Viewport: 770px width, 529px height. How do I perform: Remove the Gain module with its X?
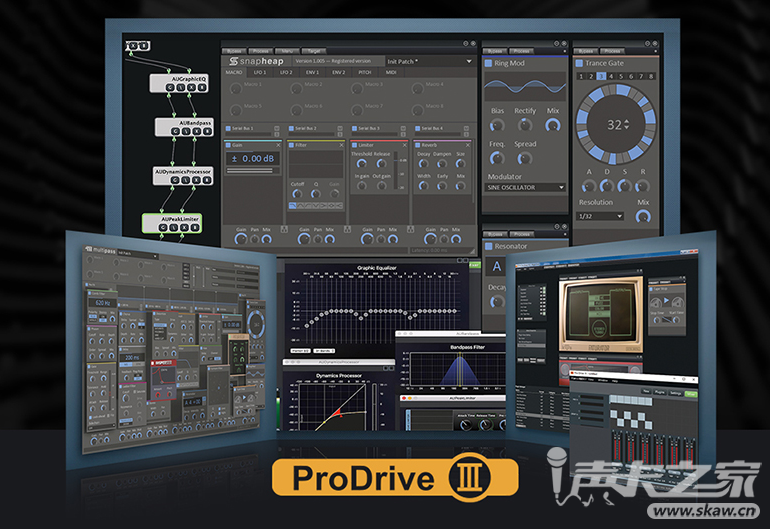278,145
